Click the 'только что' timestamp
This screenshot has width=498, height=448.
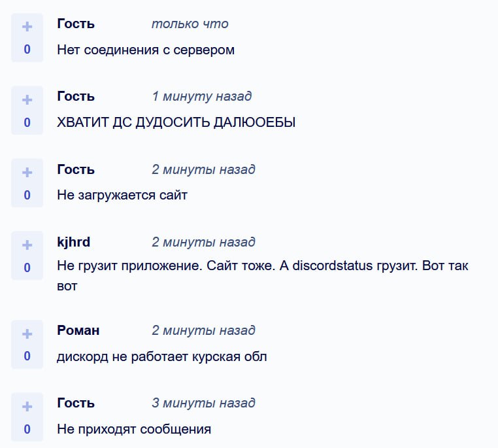tap(190, 24)
